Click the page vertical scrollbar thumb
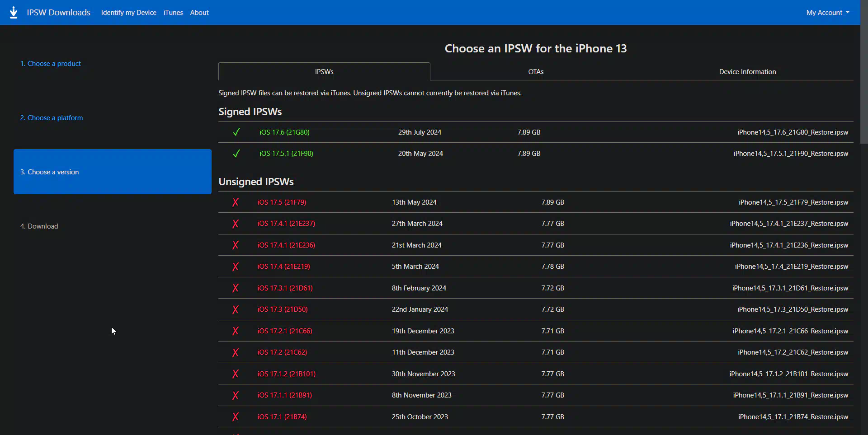 coord(864,72)
